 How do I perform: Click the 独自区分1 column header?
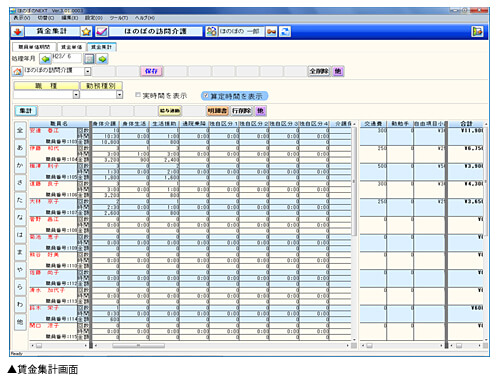224,124
